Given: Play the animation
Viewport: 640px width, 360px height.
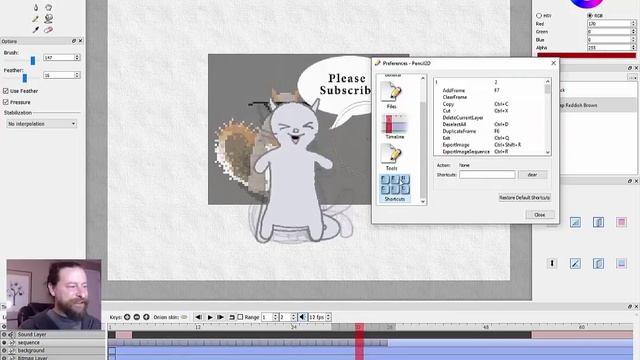Looking at the screenshot, I should coord(210,317).
